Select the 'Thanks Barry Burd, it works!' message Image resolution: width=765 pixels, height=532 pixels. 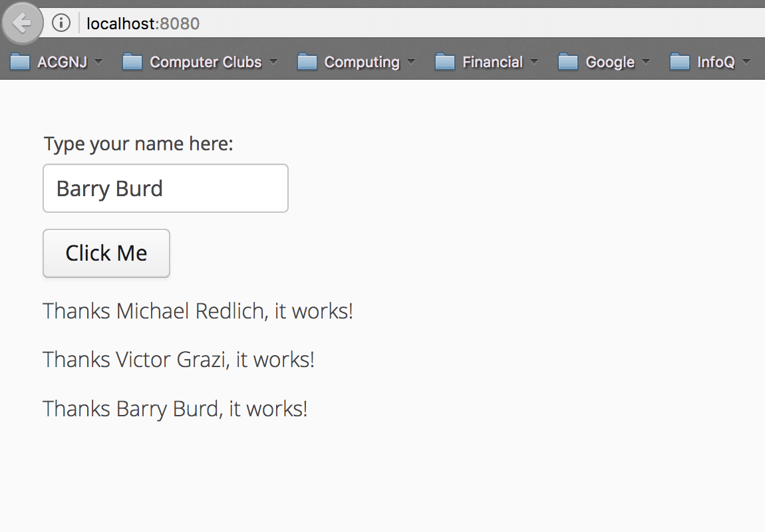[175, 409]
